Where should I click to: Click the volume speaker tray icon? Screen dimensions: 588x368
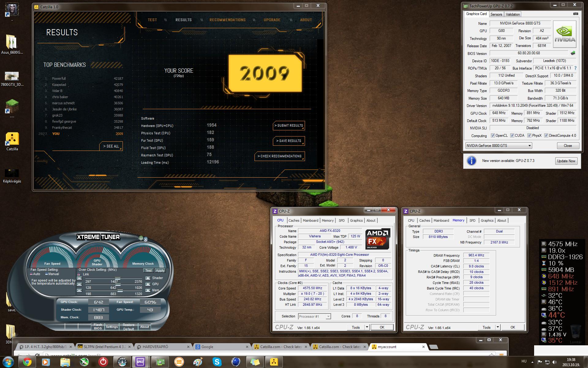click(554, 362)
